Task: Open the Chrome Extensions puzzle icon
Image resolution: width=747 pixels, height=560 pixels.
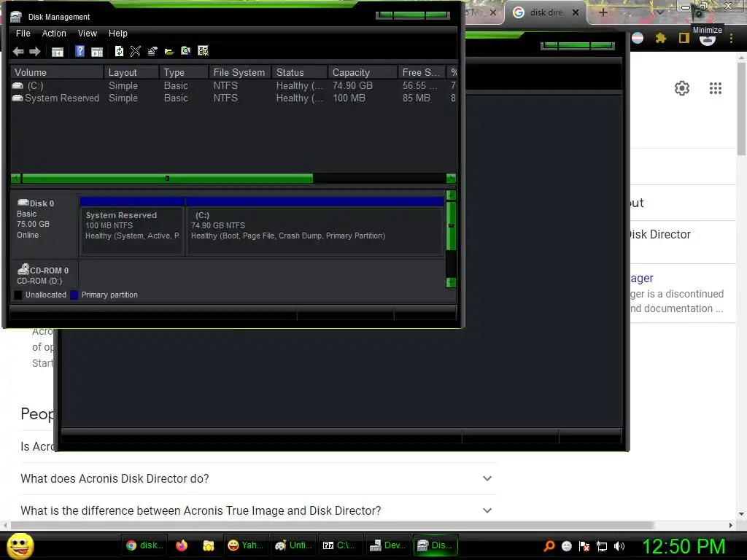Action: click(x=660, y=38)
